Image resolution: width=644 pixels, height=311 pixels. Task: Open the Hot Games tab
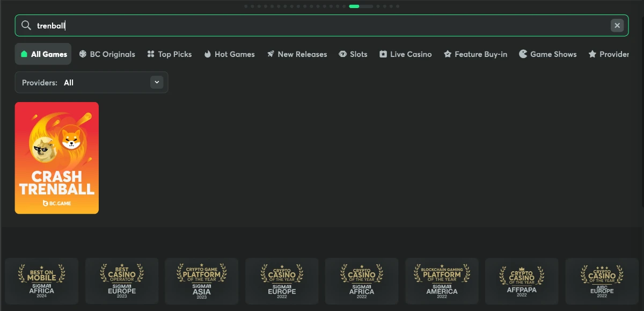[x=229, y=54]
